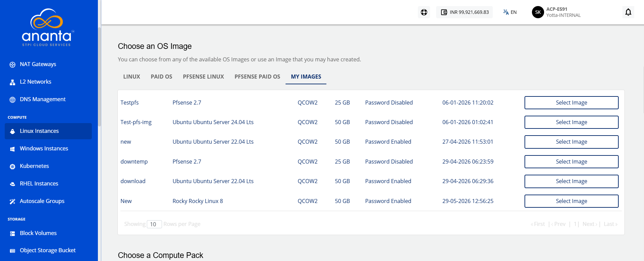The image size is (644, 261).
Task: Click the Block Volumes icon
Action: (12, 233)
